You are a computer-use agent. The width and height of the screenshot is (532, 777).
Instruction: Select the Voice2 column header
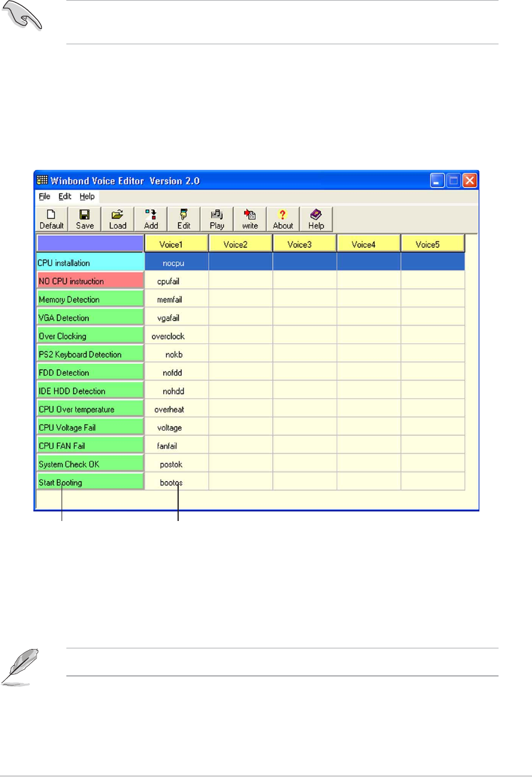click(x=240, y=244)
